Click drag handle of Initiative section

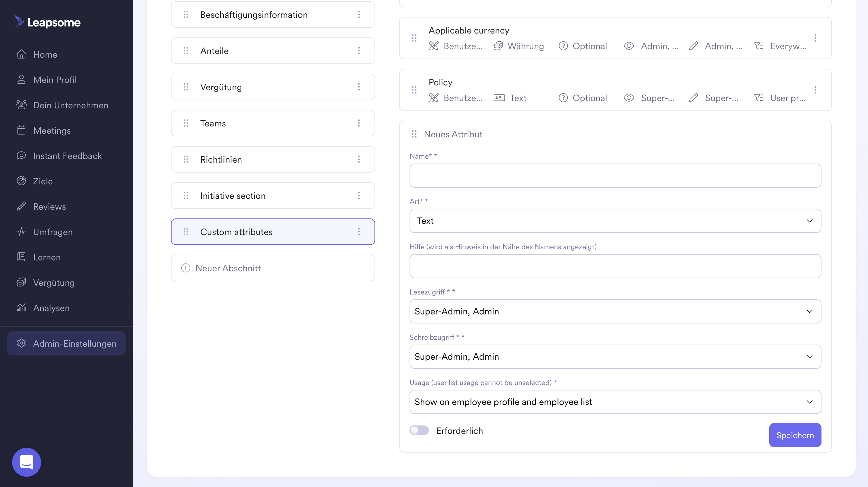186,196
